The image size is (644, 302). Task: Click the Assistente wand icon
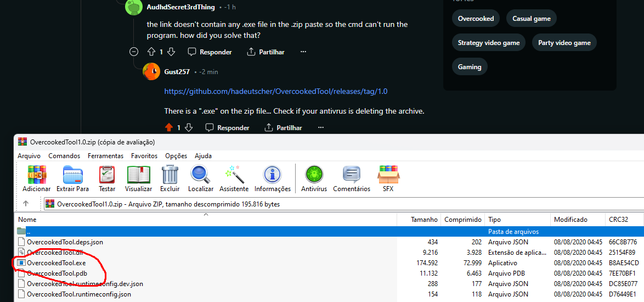(x=235, y=175)
